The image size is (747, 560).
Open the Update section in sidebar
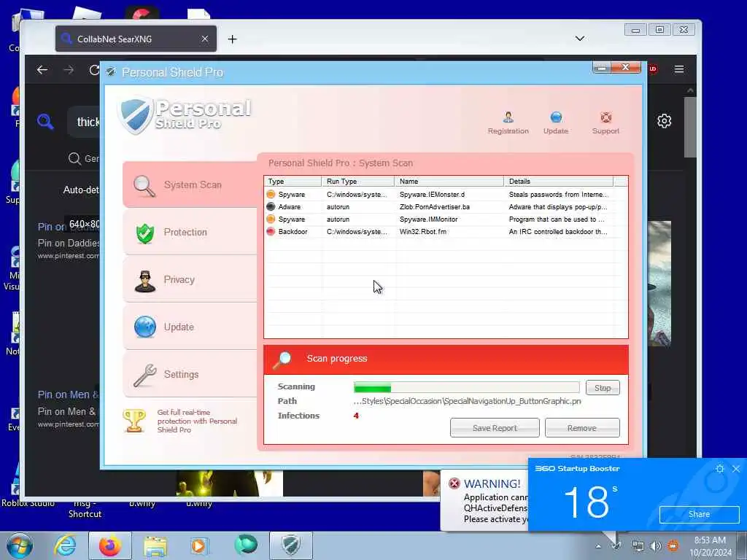pyautogui.click(x=190, y=327)
